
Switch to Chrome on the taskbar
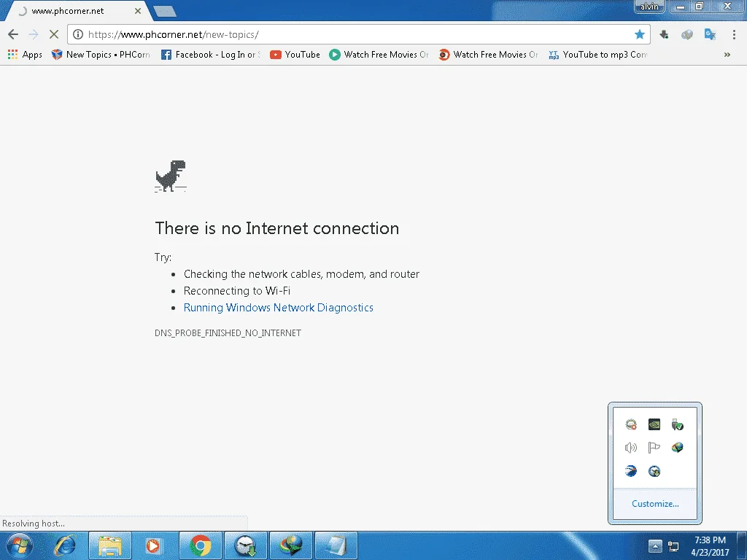pos(201,545)
